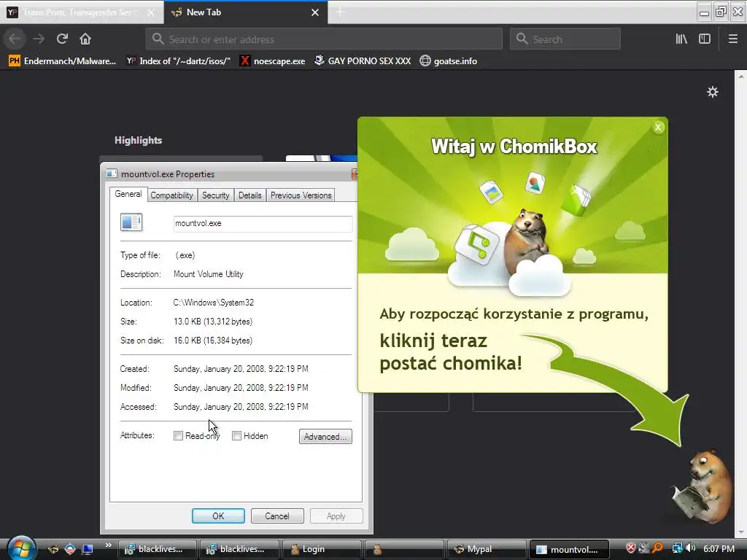
Task: Launch Mypal from quick launch icon
Action: [53, 549]
